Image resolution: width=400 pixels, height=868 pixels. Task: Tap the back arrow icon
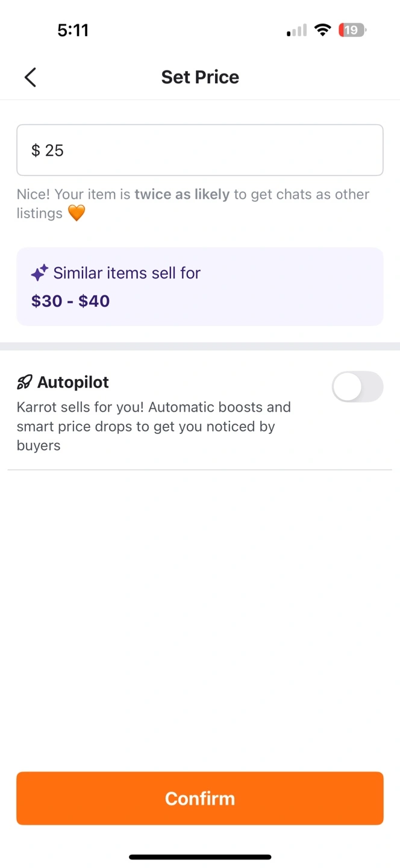[30, 77]
